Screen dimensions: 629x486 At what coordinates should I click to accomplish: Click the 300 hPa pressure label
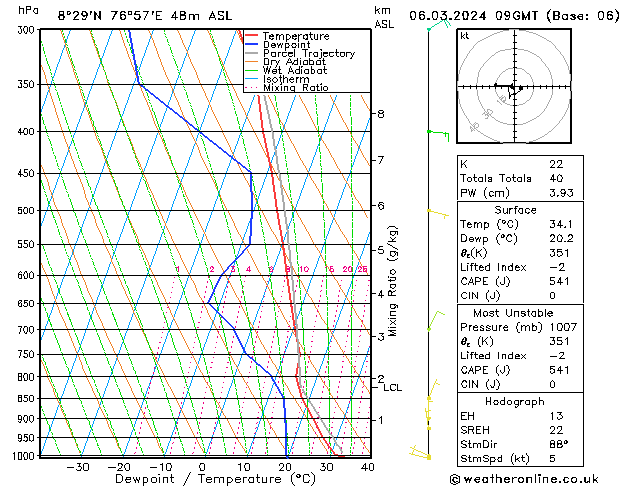point(28,30)
